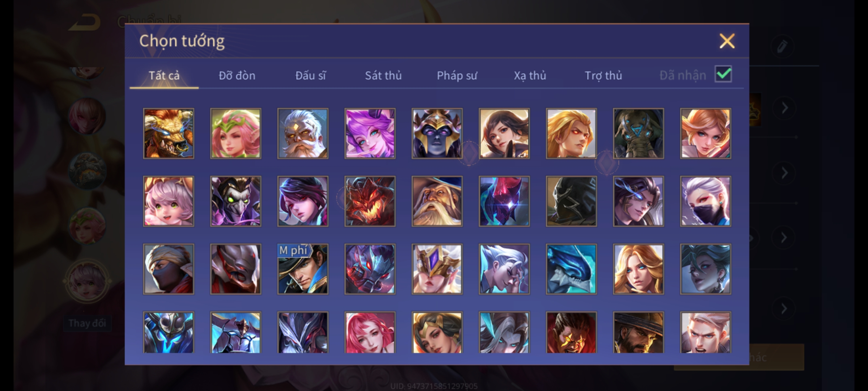868x391 pixels.
Task: Close the "Chọn tướng" dialog
Action: [x=727, y=41]
